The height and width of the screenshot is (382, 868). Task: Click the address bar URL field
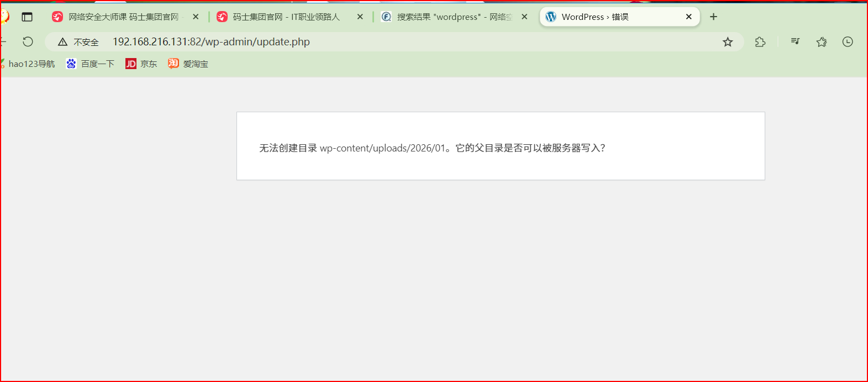point(387,42)
